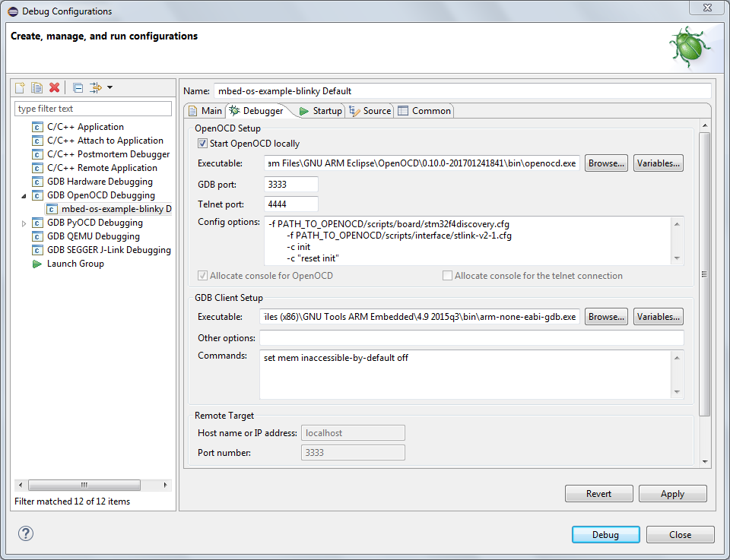Open the Source tab
Screen dimensions: 730x560
tap(370, 111)
